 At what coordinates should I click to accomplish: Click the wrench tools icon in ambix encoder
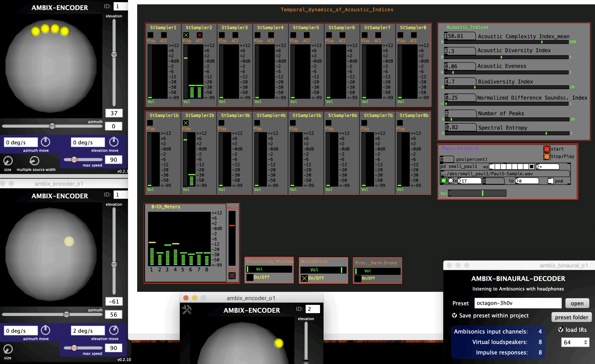[x=186, y=309]
